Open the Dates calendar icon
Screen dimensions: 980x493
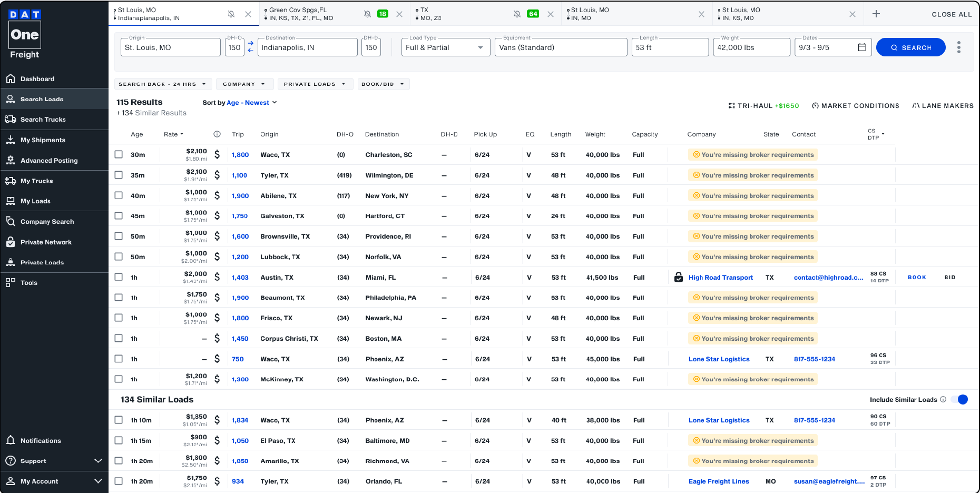(x=862, y=47)
